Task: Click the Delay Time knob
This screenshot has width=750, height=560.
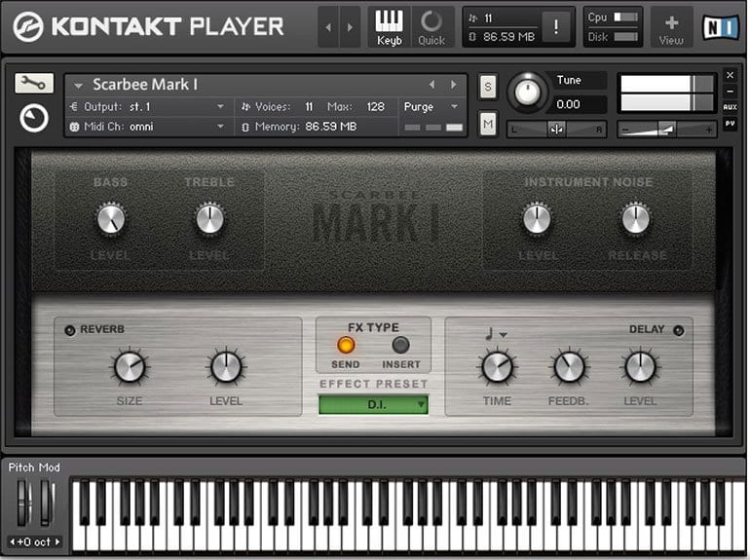Action: 497,367
